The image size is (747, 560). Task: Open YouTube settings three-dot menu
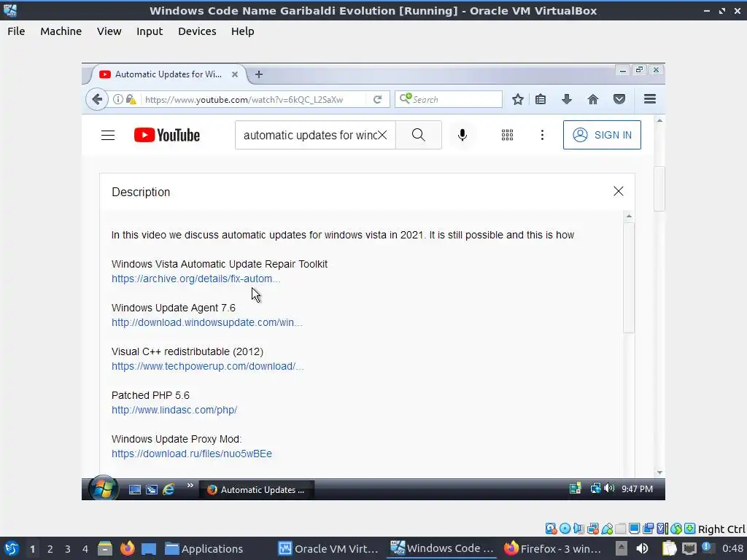tap(542, 135)
